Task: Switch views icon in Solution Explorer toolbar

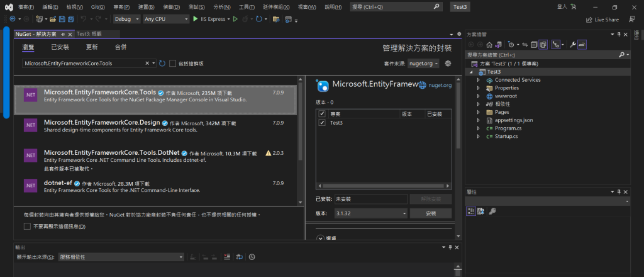Action: pyautogui.click(x=498, y=45)
